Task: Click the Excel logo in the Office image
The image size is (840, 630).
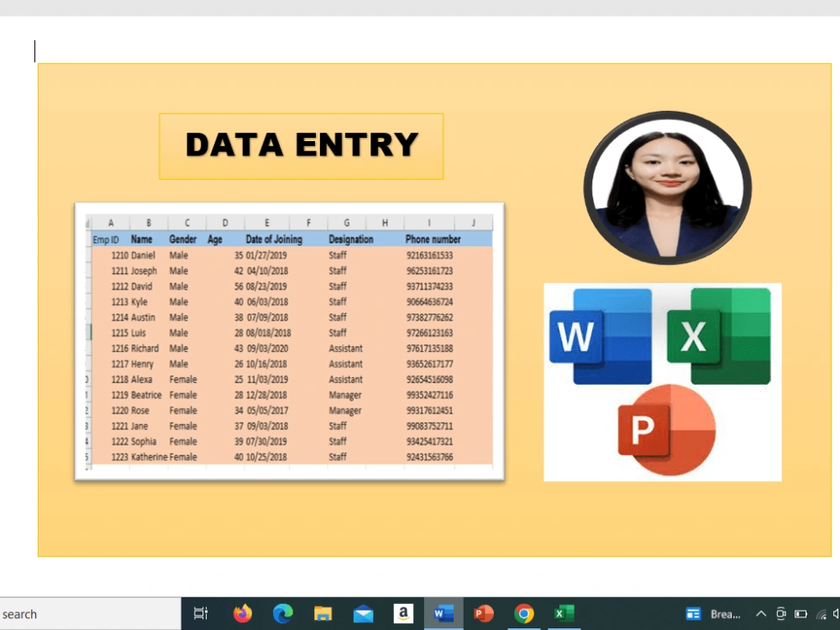Action: tap(719, 337)
